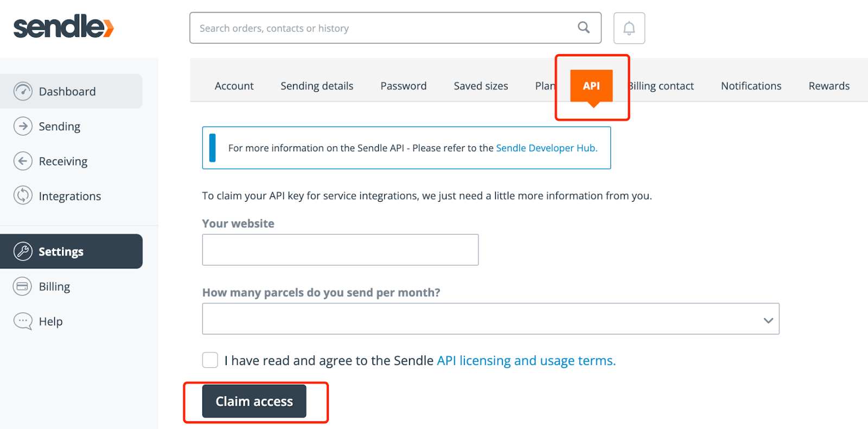
Task: Open the Sending details tab
Action: (317, 86)
